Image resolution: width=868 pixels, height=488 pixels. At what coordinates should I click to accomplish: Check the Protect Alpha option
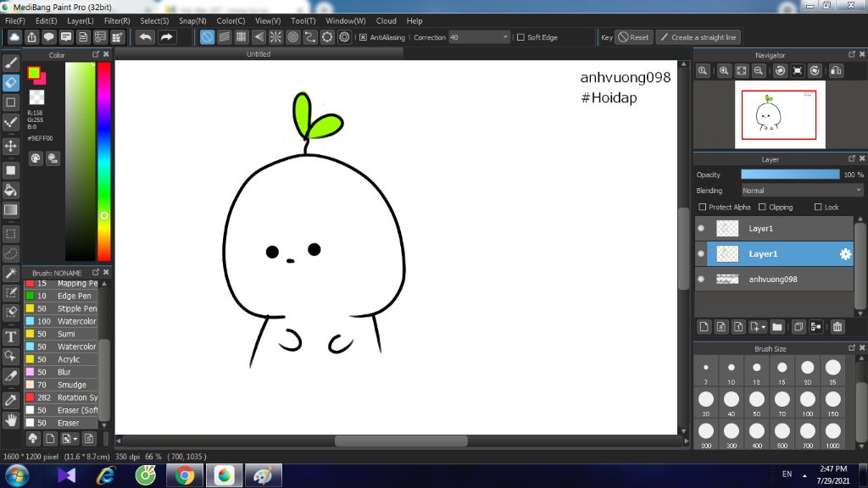point(703,207)
